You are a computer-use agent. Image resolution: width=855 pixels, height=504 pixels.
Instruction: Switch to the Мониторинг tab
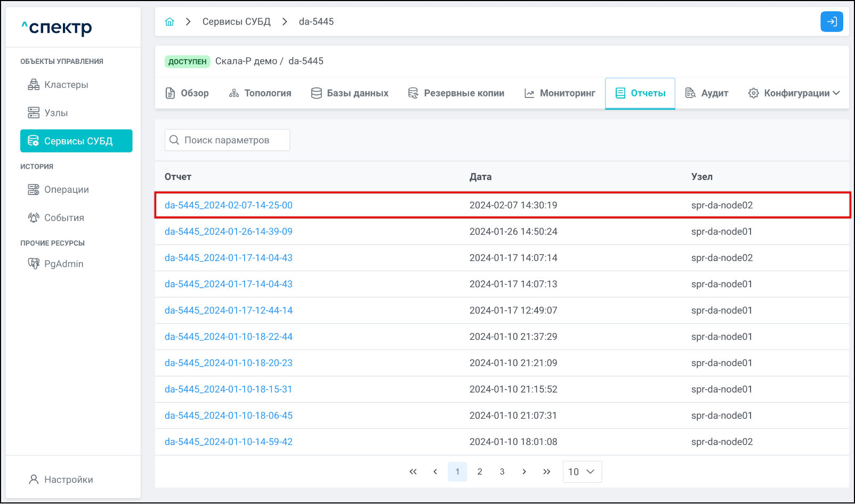[x=560, y=93]
